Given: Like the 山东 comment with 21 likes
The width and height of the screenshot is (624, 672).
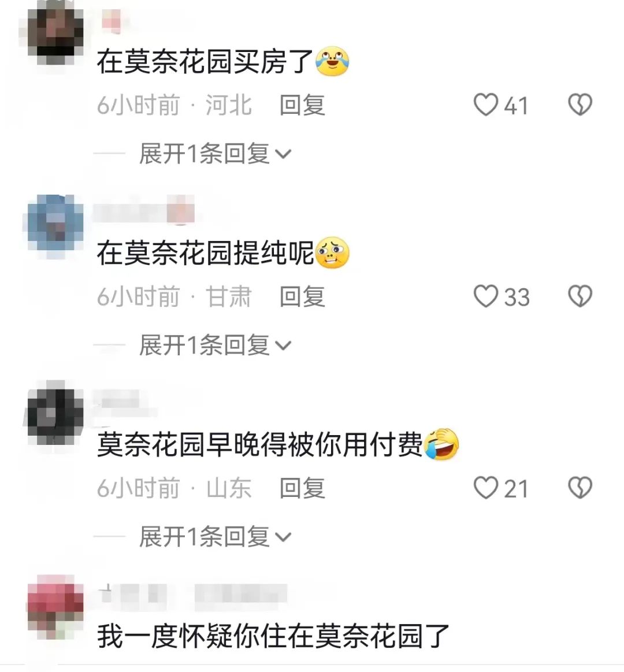Looking at the screenshot, I should pyautogui.click(x=486, y=488).
